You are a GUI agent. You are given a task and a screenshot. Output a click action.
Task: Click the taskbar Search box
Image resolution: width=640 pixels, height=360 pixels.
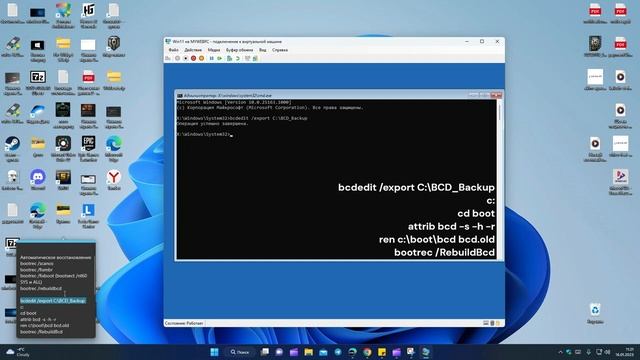240,352
